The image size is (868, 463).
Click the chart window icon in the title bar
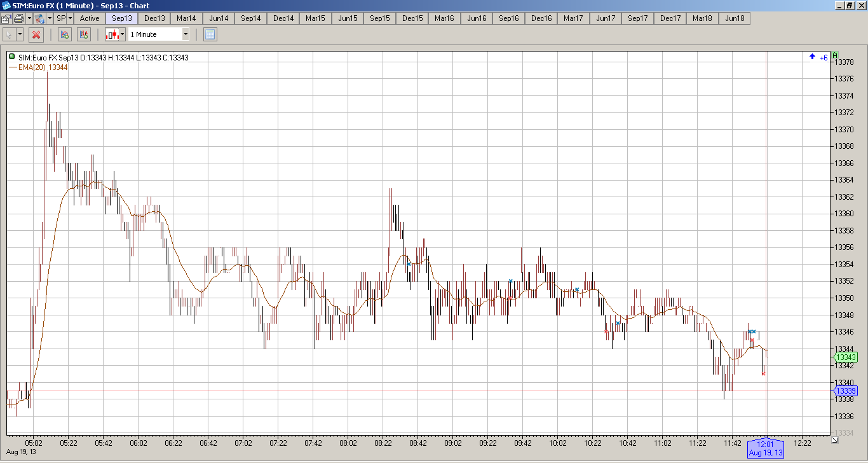(6, 5)
